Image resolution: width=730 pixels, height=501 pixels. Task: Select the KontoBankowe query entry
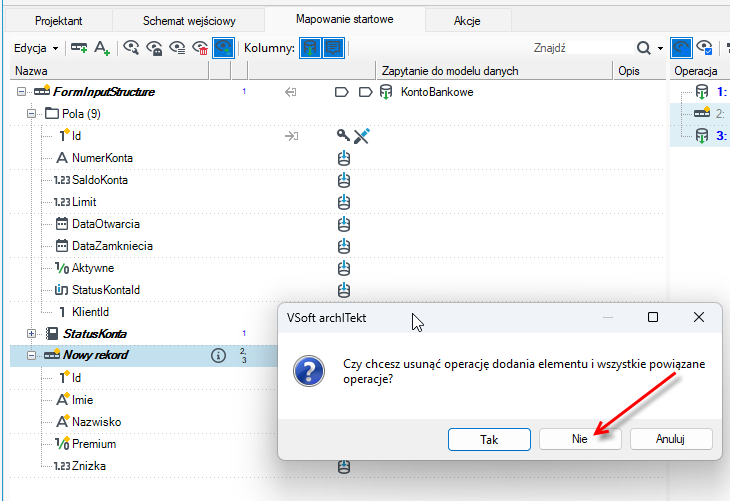click(x=437, y=92)
